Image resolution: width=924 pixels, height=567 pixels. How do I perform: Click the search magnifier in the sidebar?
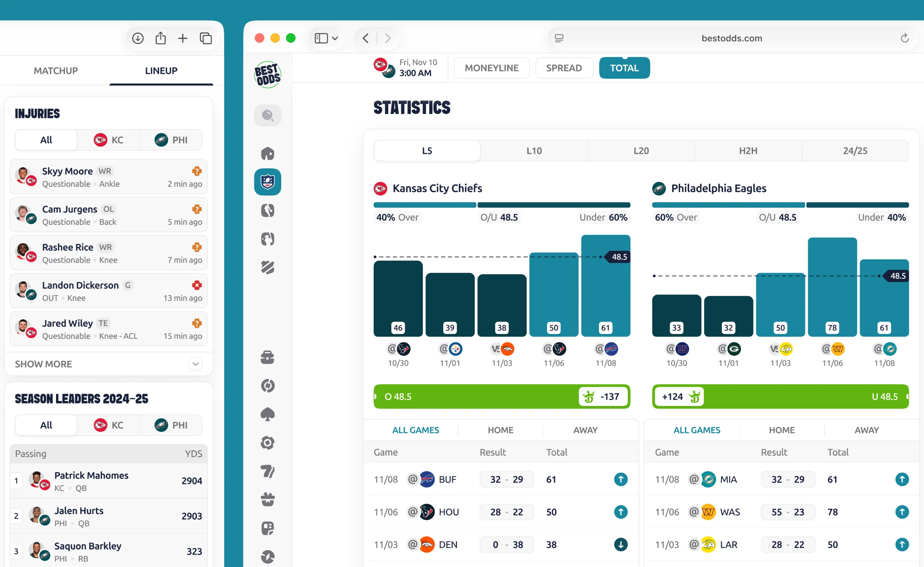point(267,115)
